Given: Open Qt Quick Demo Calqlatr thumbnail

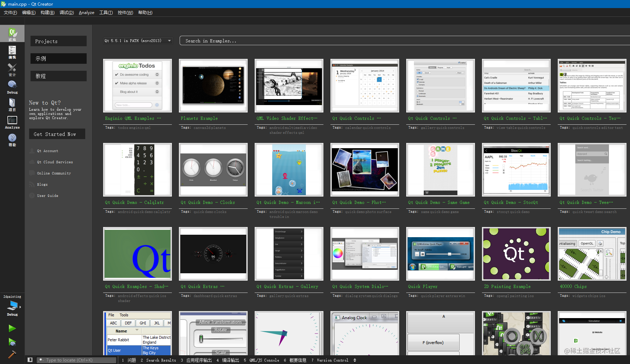Looking at the screenshot, I should 138,170.
